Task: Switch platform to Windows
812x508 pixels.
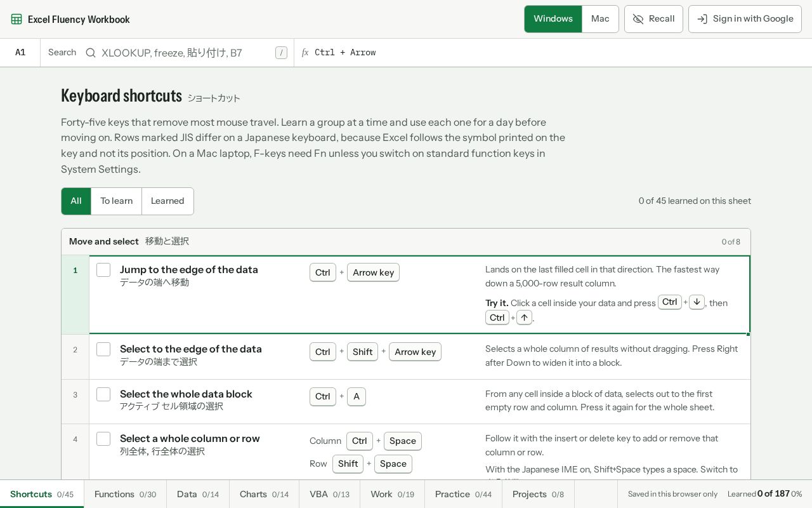Action: pyautogui.click(x=553, y=19)
